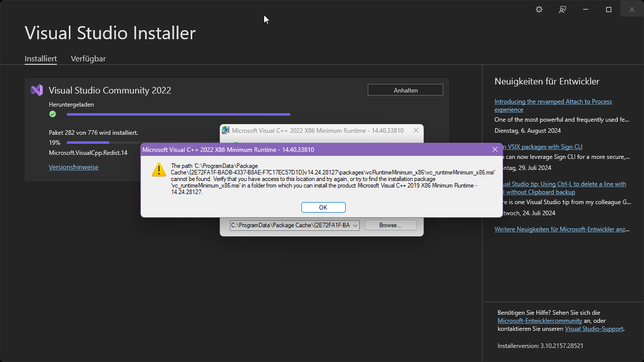644x362 pixels.
Task: Click the Anhalten button
Action: [x=406, y=90]
